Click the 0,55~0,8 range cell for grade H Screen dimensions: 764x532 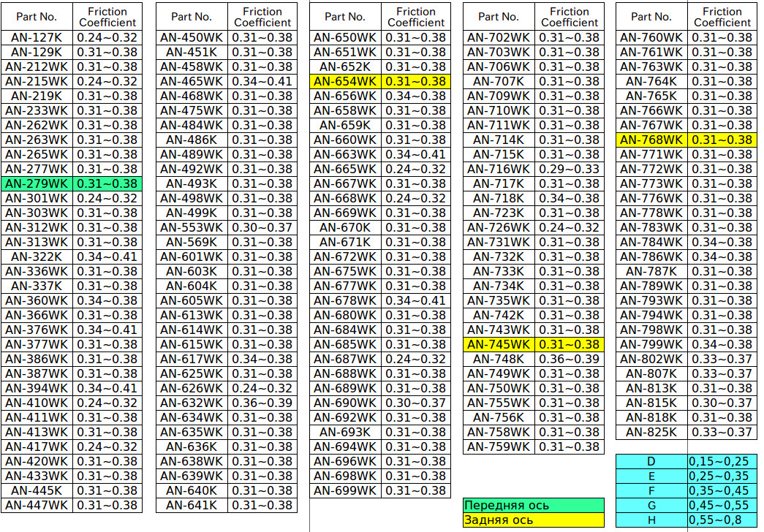pyautogui.click(x=721, y=520)
